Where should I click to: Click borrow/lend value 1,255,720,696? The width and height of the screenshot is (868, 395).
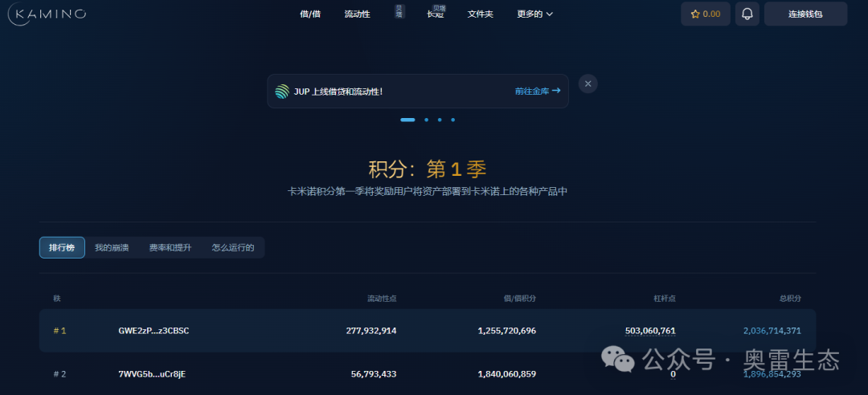506,331
